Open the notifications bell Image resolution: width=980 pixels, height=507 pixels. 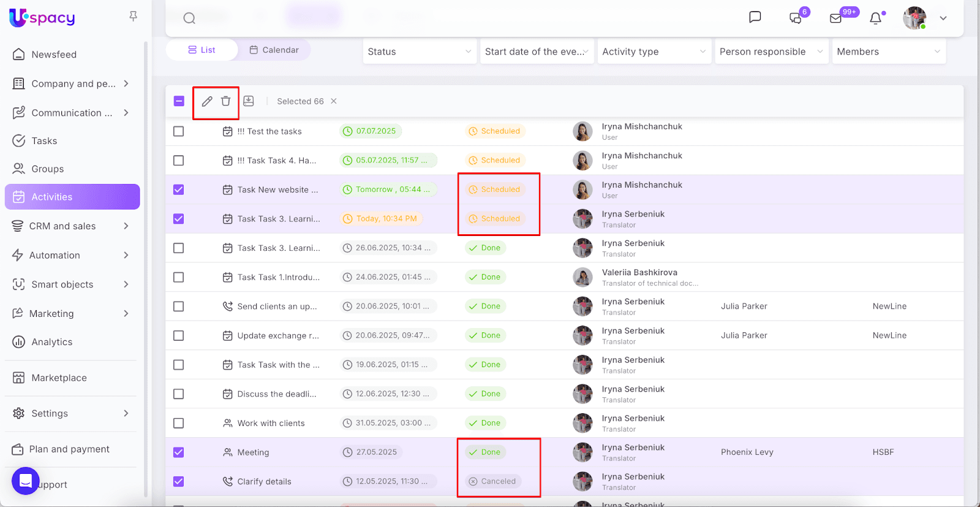click(876, 18)
